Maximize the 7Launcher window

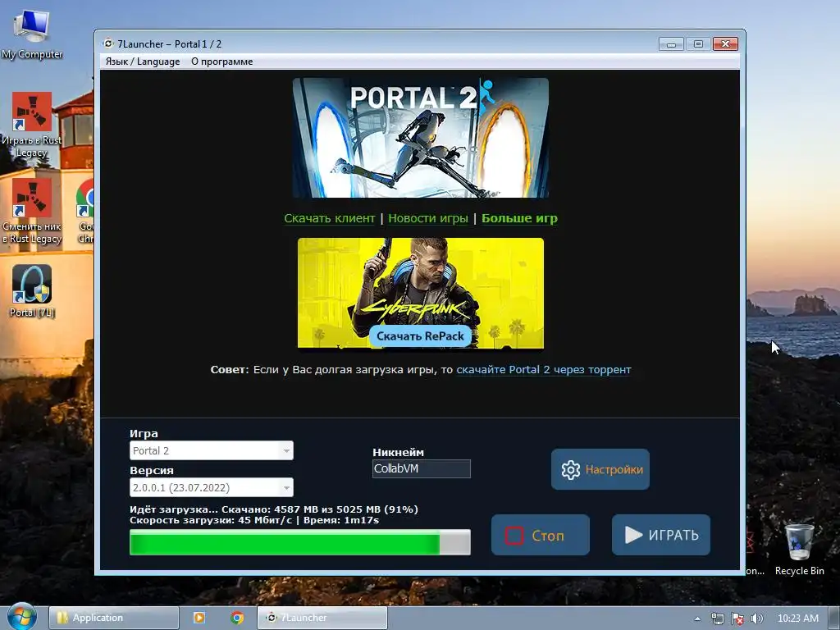point(698,44)
